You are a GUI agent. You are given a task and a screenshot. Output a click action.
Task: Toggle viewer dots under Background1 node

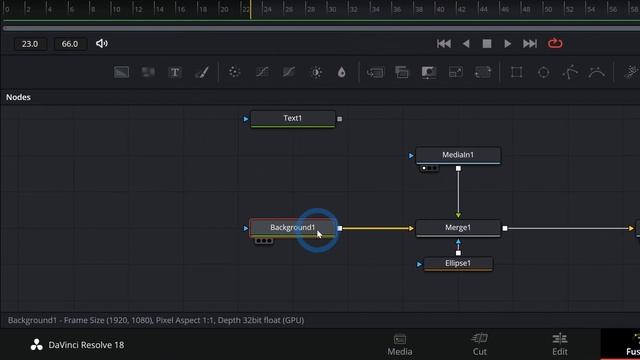264,241
